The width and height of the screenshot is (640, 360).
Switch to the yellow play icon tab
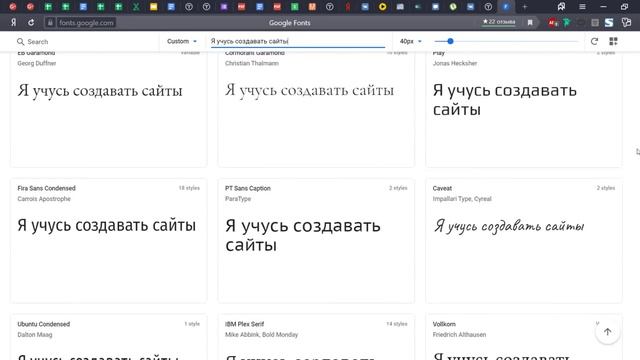pos(382,7)
